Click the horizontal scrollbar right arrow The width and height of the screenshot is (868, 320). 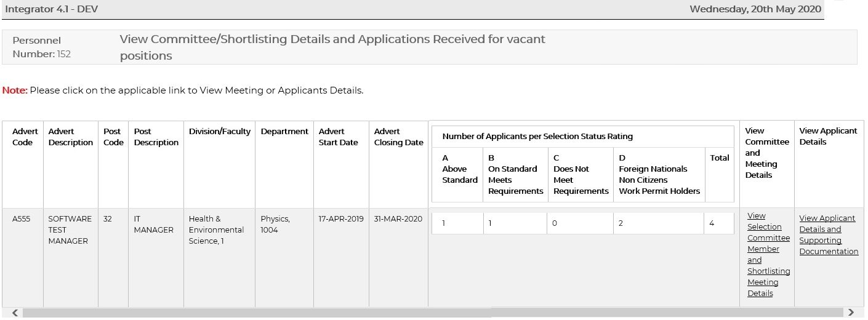click(x=851, y=313)
